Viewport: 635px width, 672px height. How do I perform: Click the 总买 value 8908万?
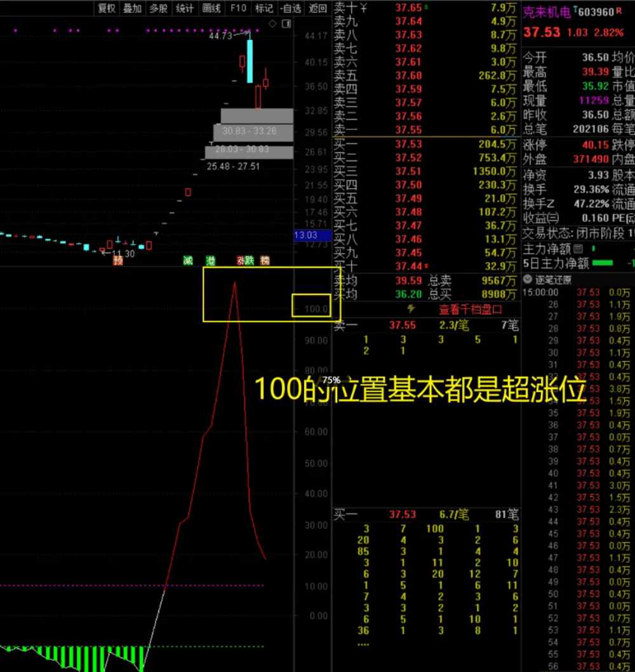tap(498, 294)
